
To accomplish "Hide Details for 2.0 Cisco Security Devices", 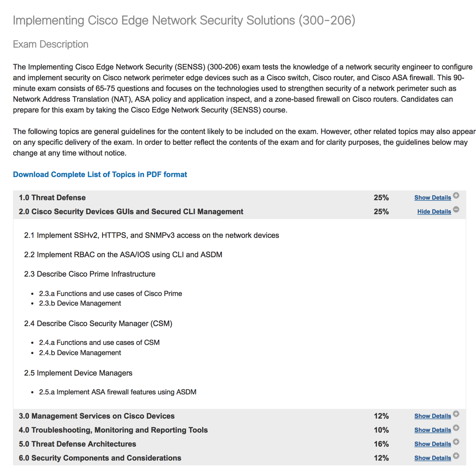I will click(x=434, y=211).
